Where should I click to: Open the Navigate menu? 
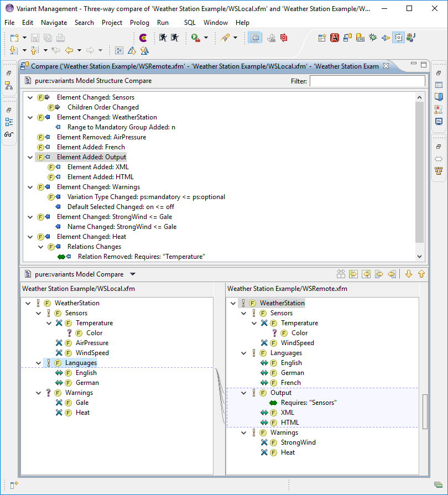tap(54, 23)
